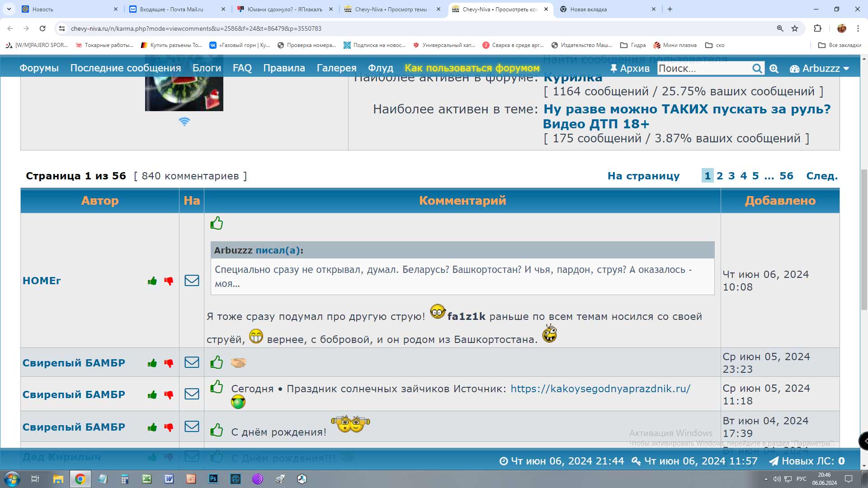Click envelope icon in С днём рождения row

(192, 427)
